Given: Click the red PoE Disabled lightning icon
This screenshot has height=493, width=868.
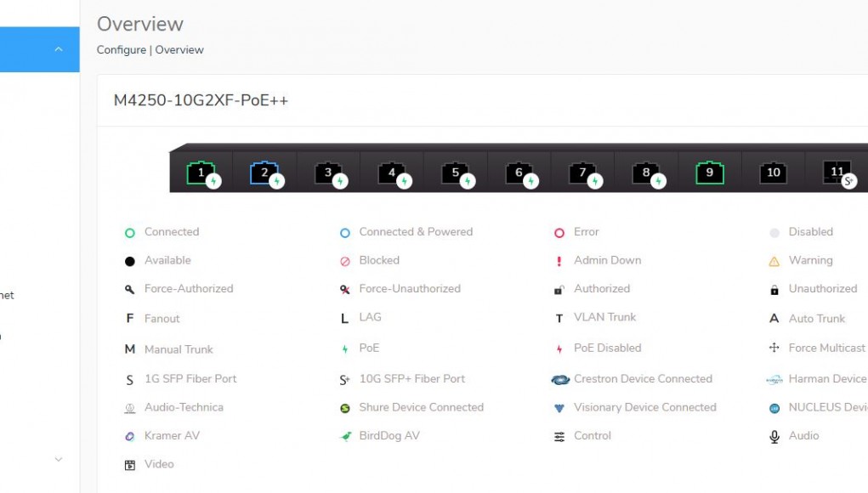Looking at the screenshot, I should (x=559, y=349).
